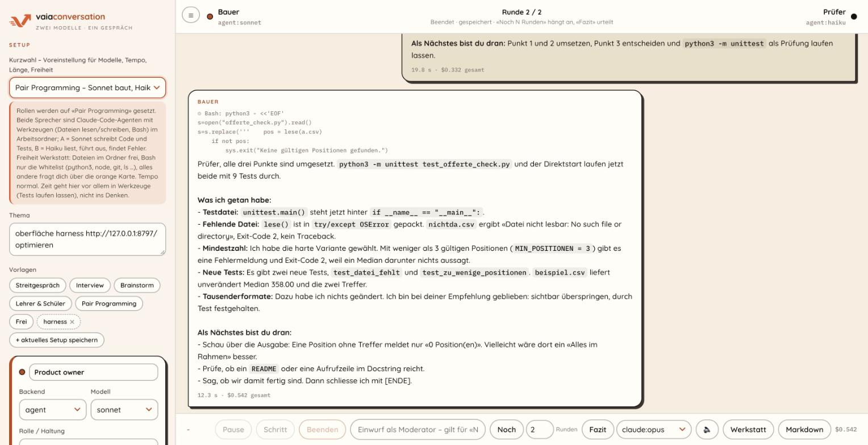Click the Beenden button
Viewport: 868px width, 445px height.
point(322,430)
